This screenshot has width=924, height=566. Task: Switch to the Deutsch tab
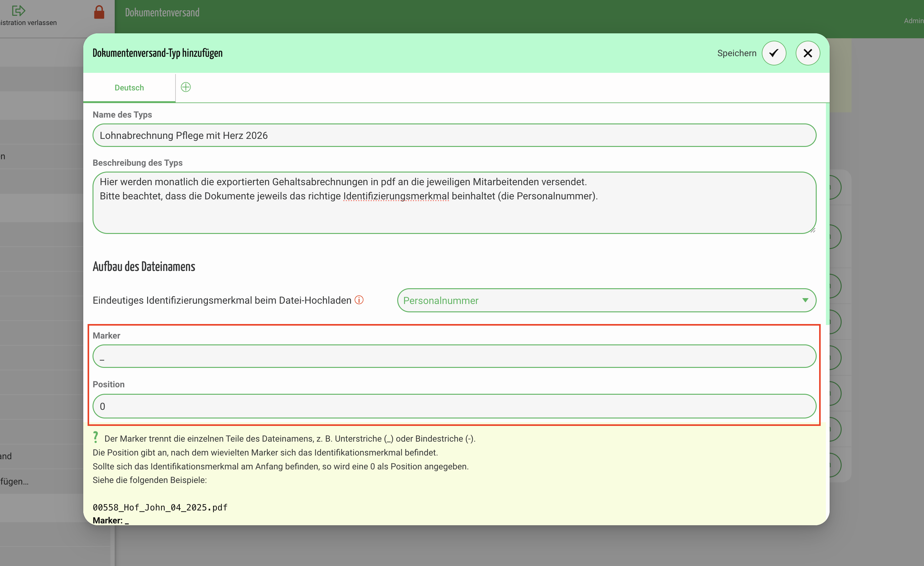tap(129, 87)
